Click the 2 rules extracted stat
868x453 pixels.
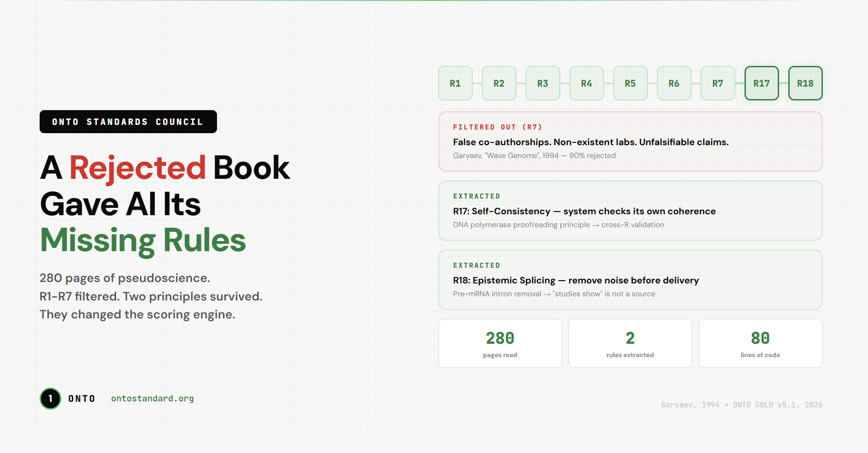[630, 343]
